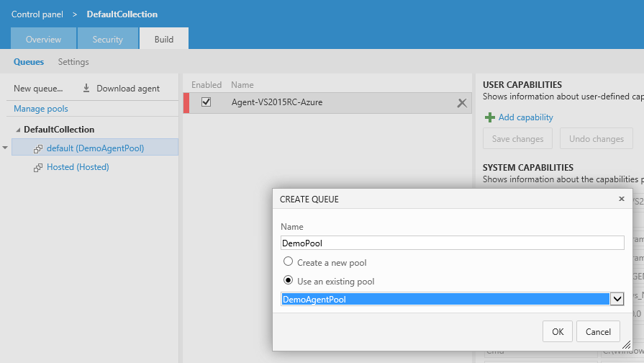The image size is (644, 363).
Task: Toggle the Enabled checkbox for Agent-VS2015RC-Azure
Action: point(207,102)
